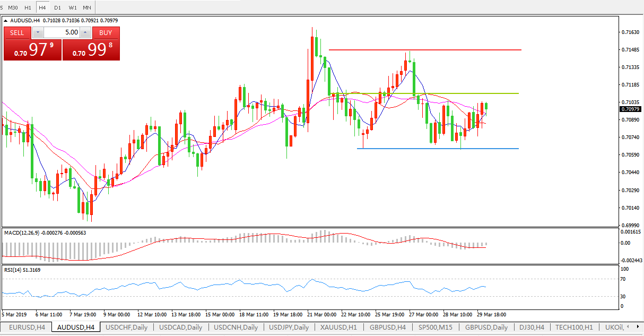
Task: Collapse the one-click trading panel triangle
Action: point(6,21)
